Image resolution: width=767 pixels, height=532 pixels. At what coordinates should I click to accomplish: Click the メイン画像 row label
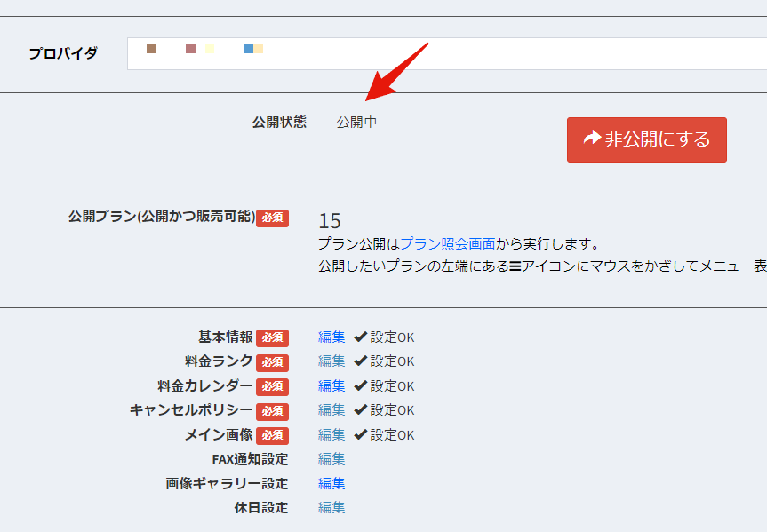tap(219, 434)
